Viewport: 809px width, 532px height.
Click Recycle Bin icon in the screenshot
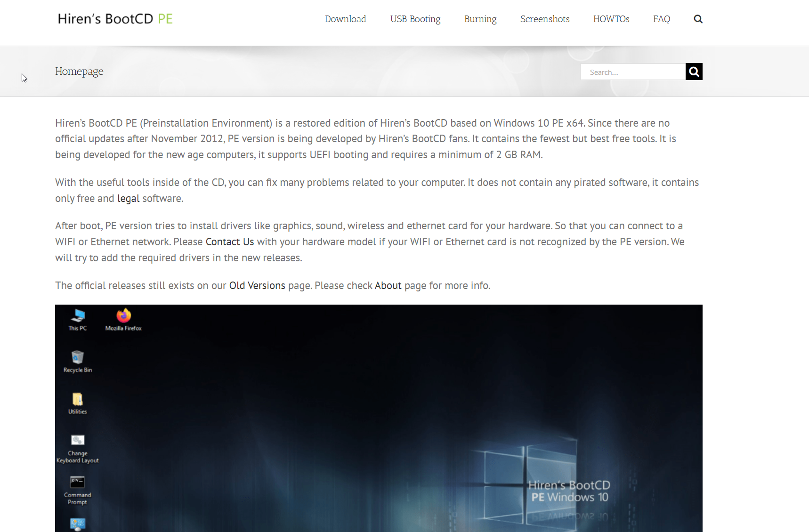[x=78, y=362]
